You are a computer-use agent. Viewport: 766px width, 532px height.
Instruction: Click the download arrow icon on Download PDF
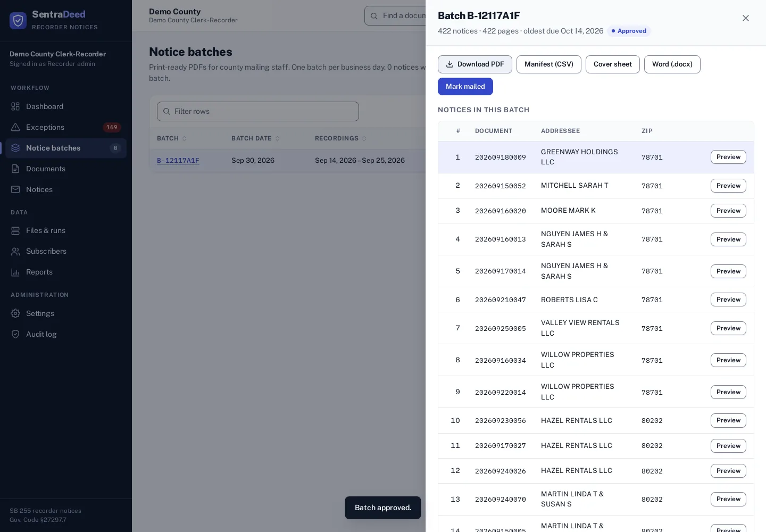point(449,64)
